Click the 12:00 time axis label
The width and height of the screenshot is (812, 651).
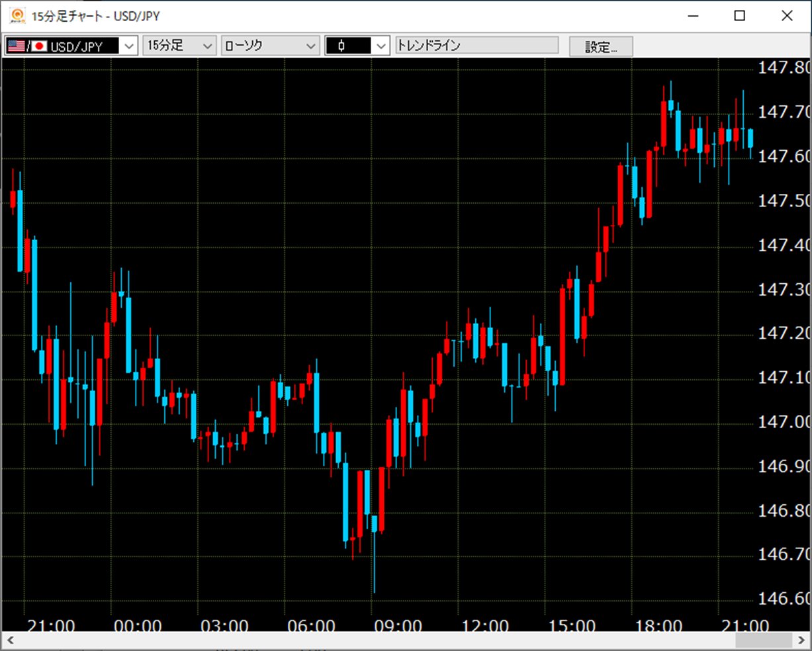click(484, 626)
